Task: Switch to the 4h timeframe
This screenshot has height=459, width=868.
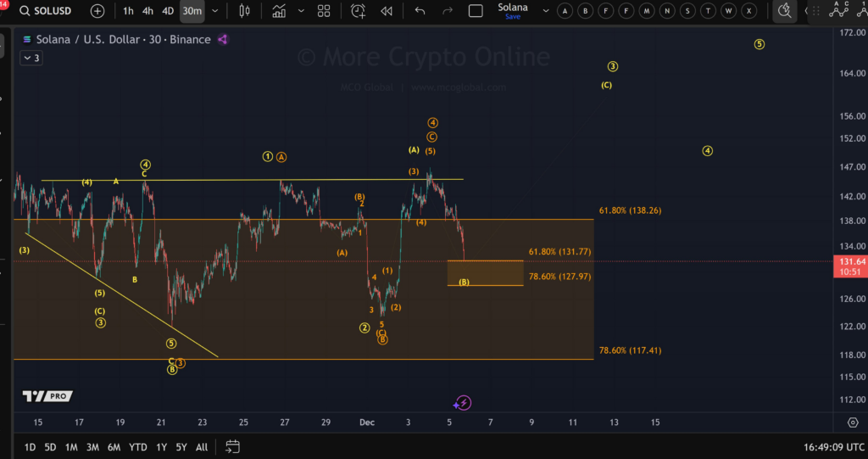Action: click(x=147, y=11)
